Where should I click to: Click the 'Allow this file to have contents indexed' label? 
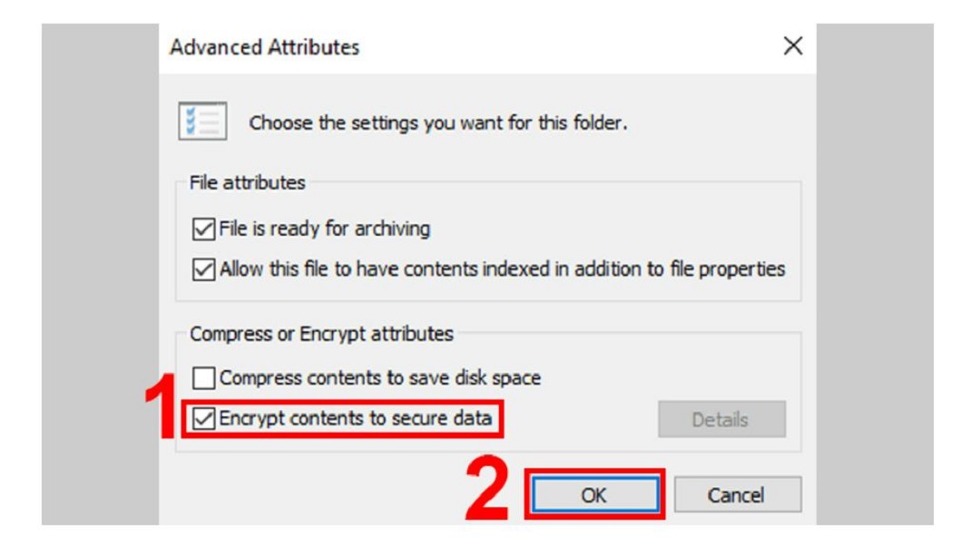tap(503, 269)
